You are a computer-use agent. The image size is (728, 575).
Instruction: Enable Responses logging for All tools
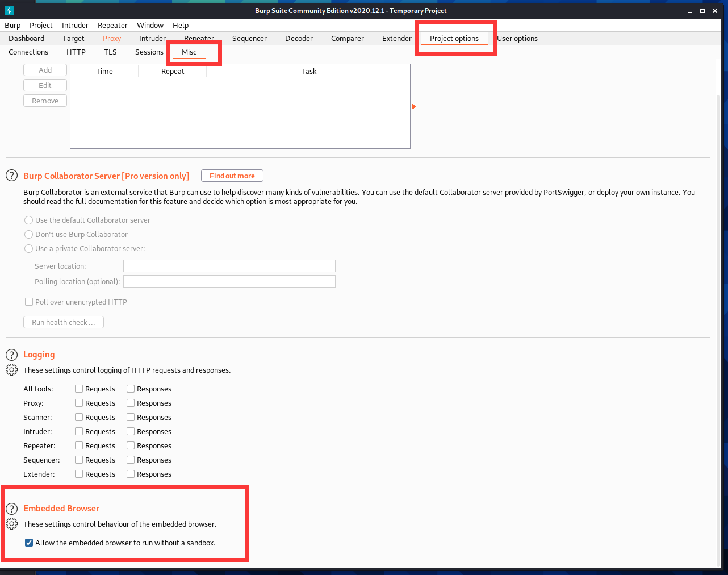click(131, 389)
